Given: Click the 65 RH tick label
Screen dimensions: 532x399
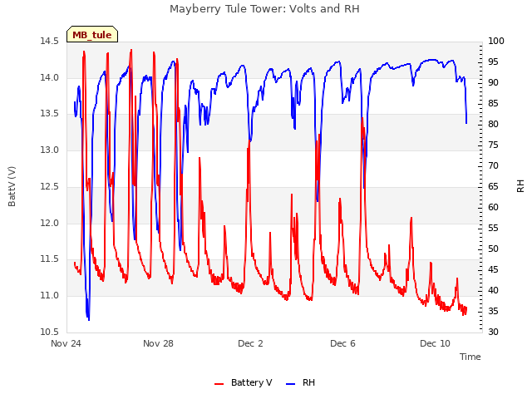Looking at the screenshot, I should pos(493,186).
